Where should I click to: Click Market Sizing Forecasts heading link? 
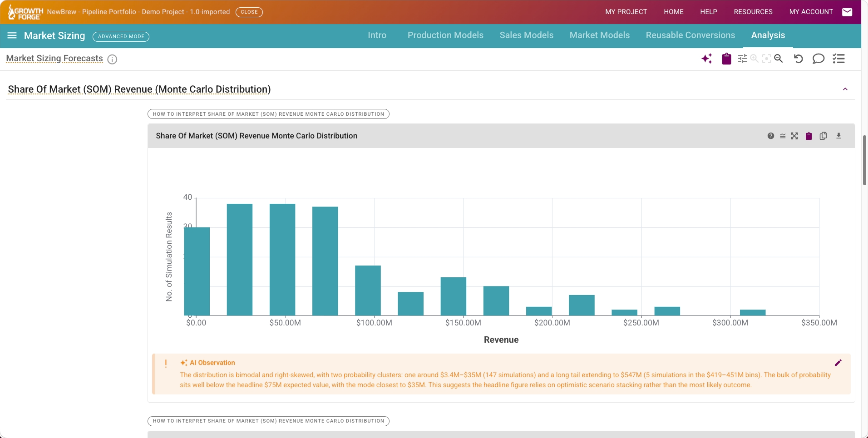point(54,59)
